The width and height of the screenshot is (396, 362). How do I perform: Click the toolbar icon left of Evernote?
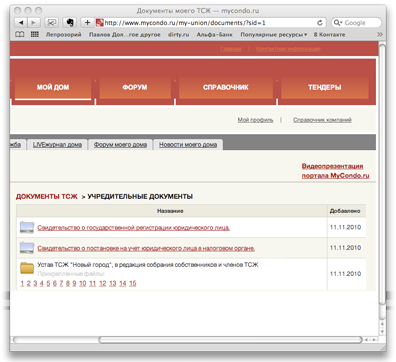coord(52,23)
